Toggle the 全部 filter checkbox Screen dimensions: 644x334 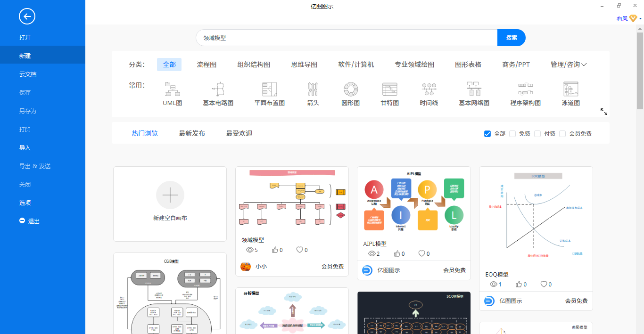pos(487,134)
